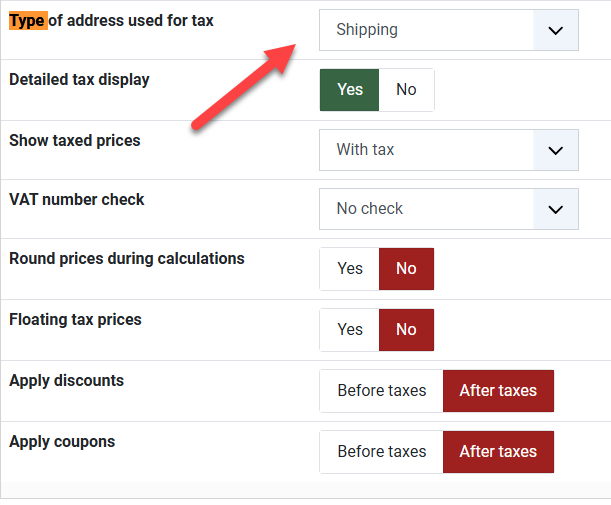This screenshot has width=611, height=505.
Task: Select No for Floating tax prices
Action: 406,330
